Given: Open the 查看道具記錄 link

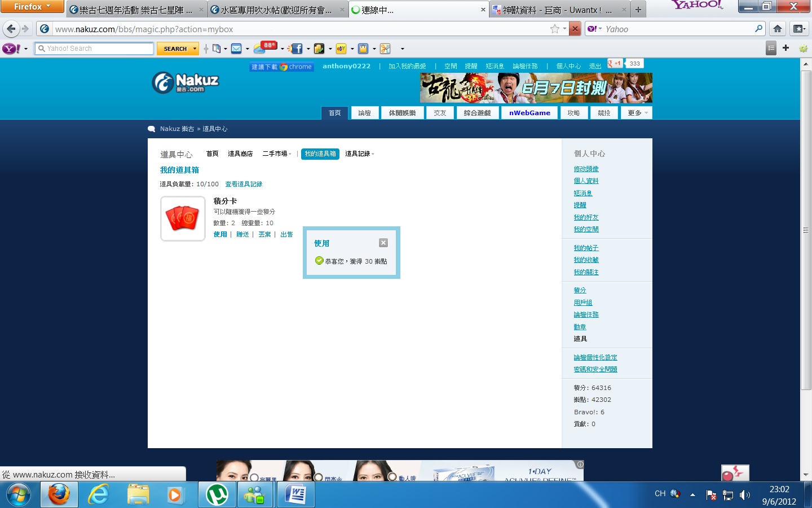Looking at the screenshot, I should [244, 184].
